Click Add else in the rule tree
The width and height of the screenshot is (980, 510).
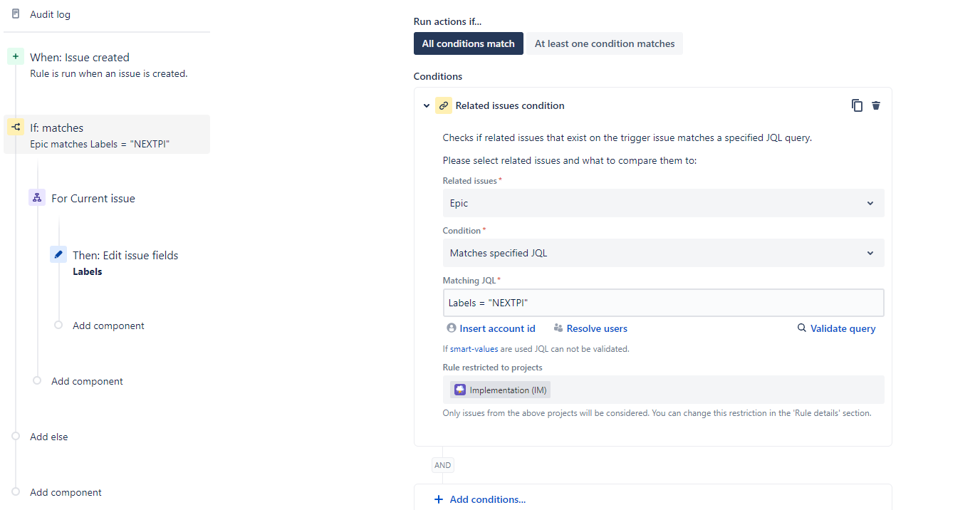pos(48,436)
